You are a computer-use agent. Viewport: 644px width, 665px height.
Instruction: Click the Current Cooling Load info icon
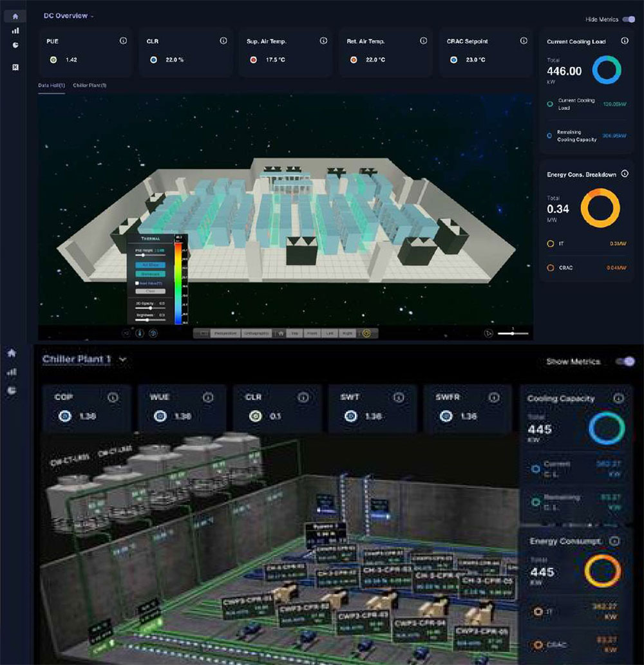[624, 41]
